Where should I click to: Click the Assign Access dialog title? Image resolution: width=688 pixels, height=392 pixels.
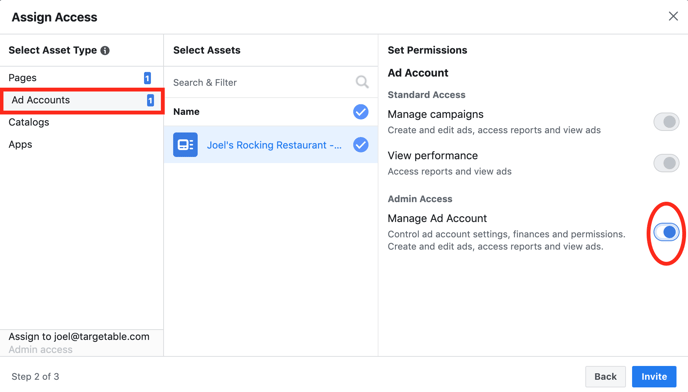pyautogui.click(x=54, y=17)
